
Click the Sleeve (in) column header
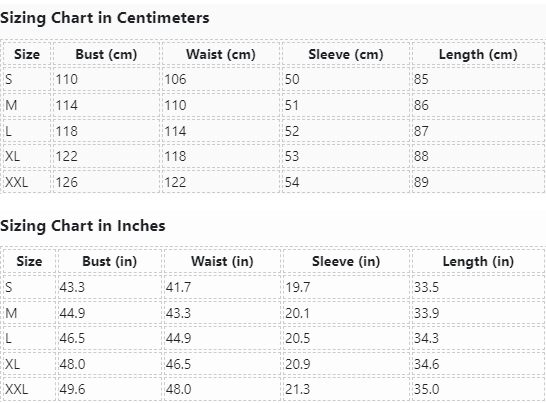346,261
